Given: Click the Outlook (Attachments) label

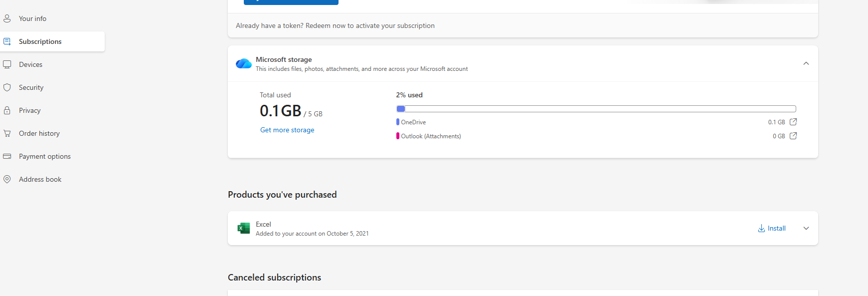Looking at the screenshot, I should tap(431, 136).
